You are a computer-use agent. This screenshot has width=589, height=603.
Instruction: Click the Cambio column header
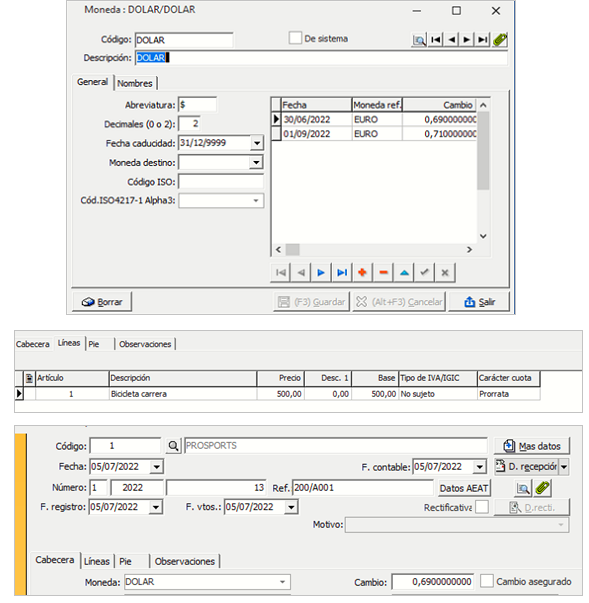[439, 105]
